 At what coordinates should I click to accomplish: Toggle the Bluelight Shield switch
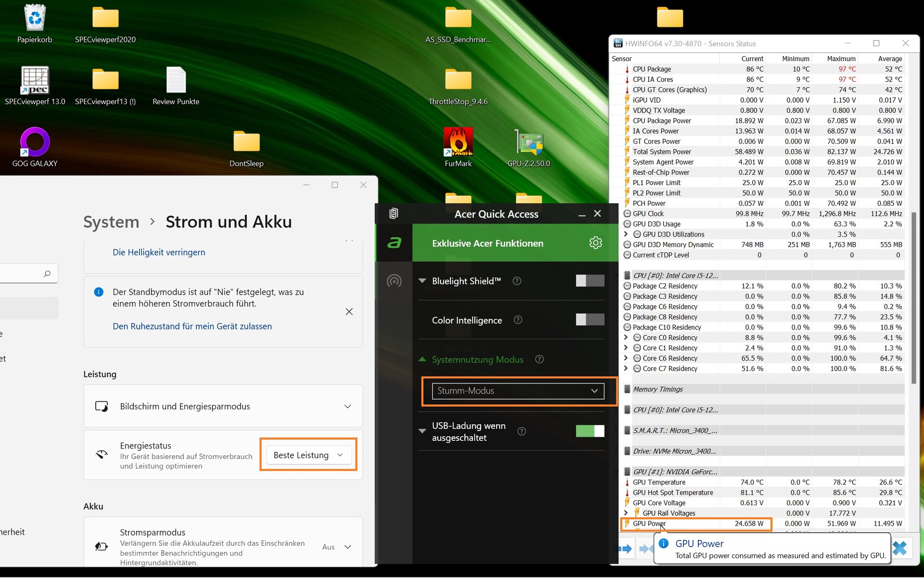click(x=590, y=281)
